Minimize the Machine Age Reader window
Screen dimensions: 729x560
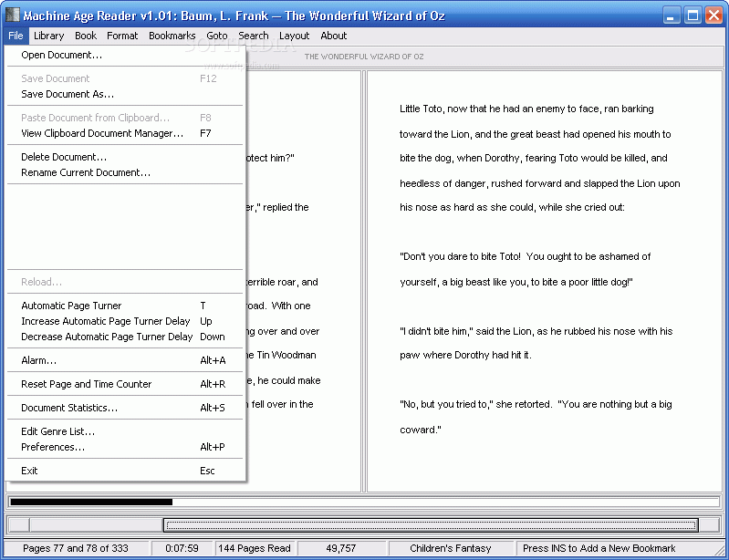coord(671,16)
